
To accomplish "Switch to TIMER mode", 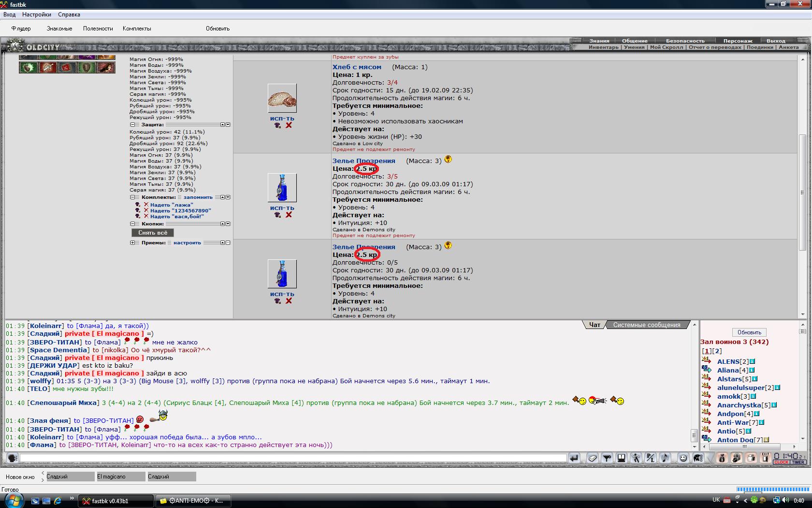I will point(798,463).
